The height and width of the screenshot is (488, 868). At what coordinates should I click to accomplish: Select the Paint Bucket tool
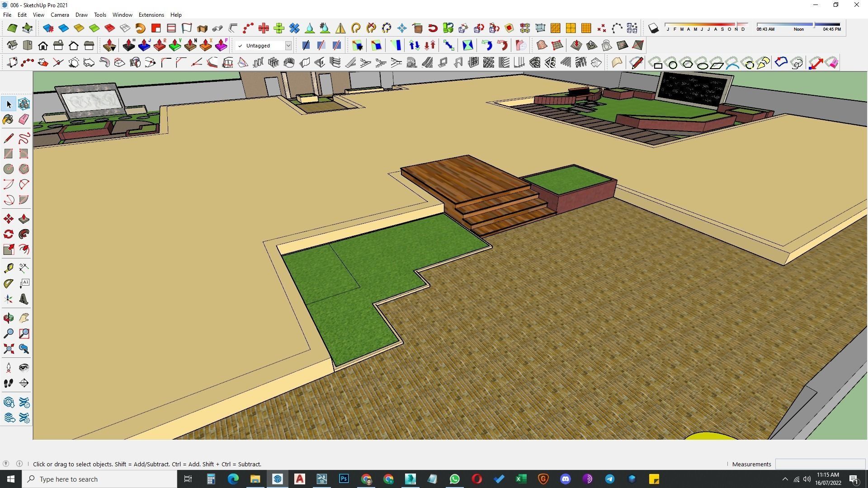point(8,119)
